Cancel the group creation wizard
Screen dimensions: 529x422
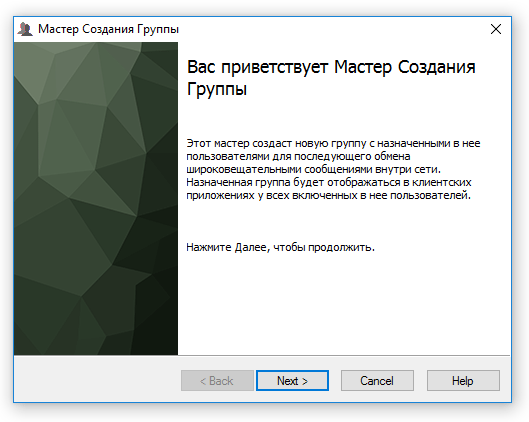point(377,381)
